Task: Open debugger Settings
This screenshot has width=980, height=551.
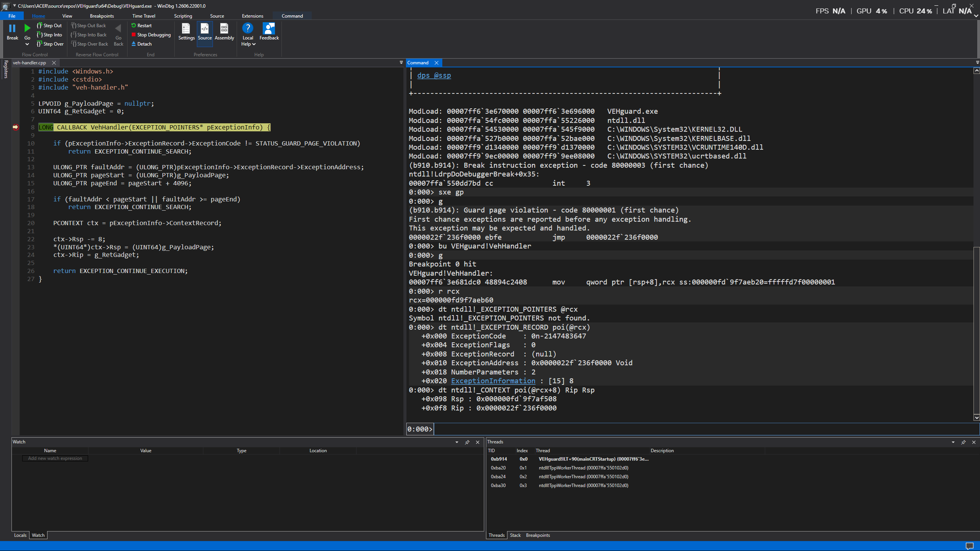Action: 186,32
